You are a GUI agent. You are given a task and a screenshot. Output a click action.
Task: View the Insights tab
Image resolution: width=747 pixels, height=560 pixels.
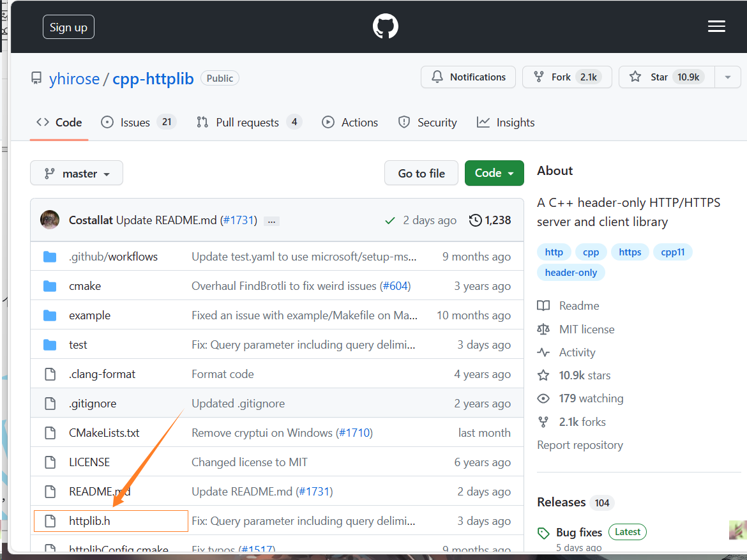(x=506, y=123)
